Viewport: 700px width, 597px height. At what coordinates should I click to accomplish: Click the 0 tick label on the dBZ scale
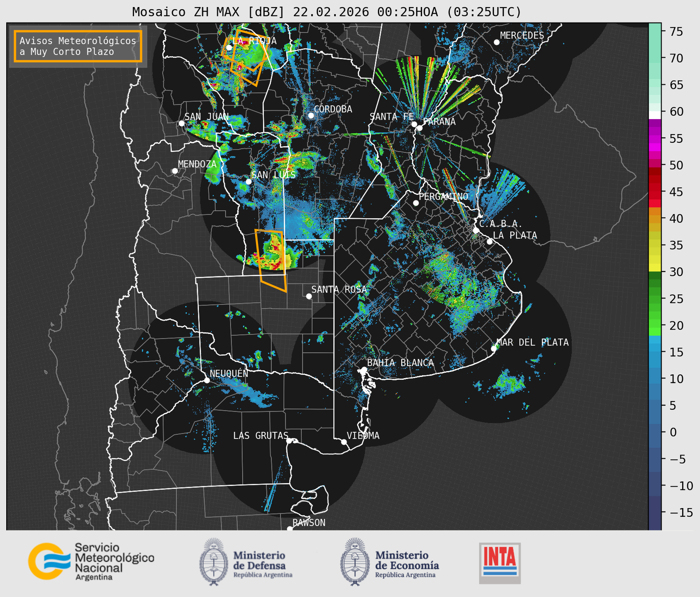(x=673, y=432)
